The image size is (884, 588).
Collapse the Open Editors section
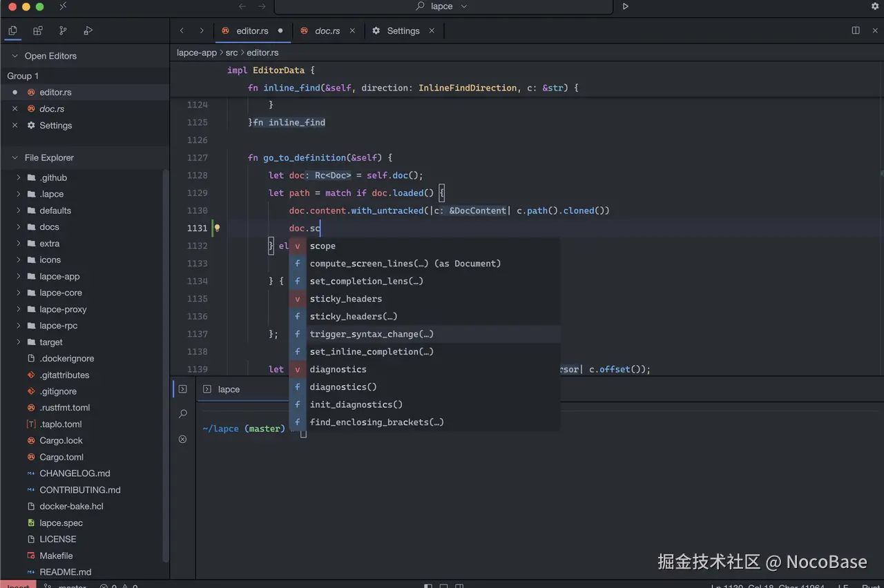point(15,56)
